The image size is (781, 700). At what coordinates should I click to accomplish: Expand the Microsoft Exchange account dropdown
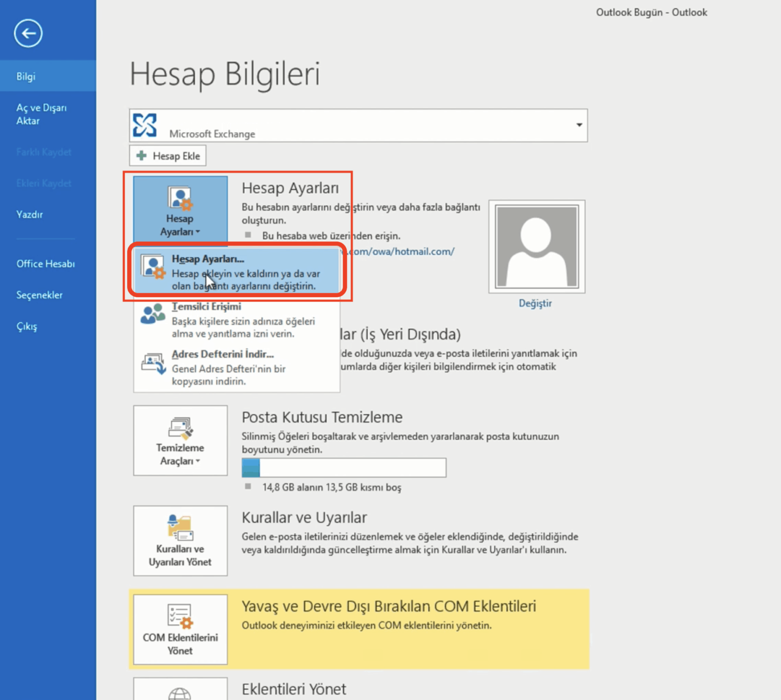579,125
